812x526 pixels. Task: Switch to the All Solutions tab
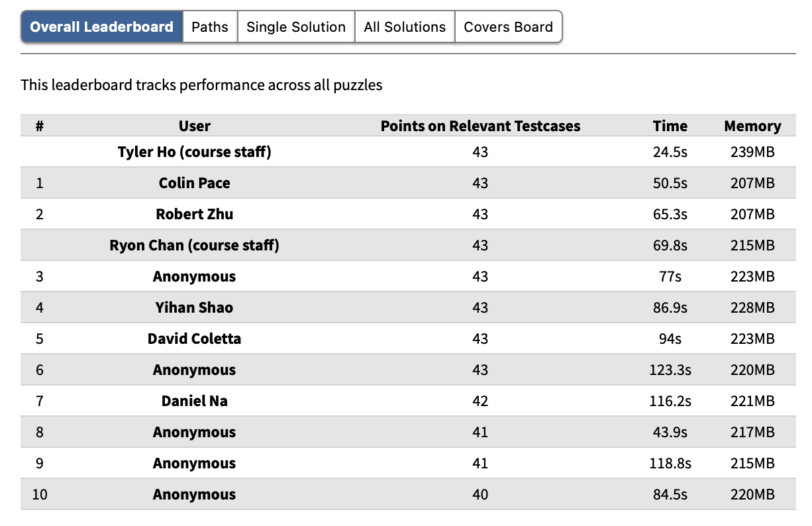click(x=405, y=27)
